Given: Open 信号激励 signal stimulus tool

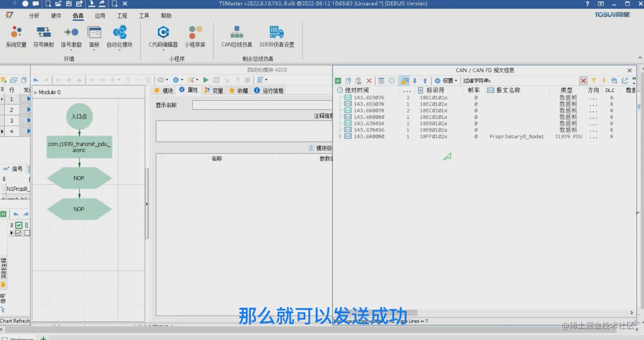Looking at the screenshot, I should pos(71,37).
